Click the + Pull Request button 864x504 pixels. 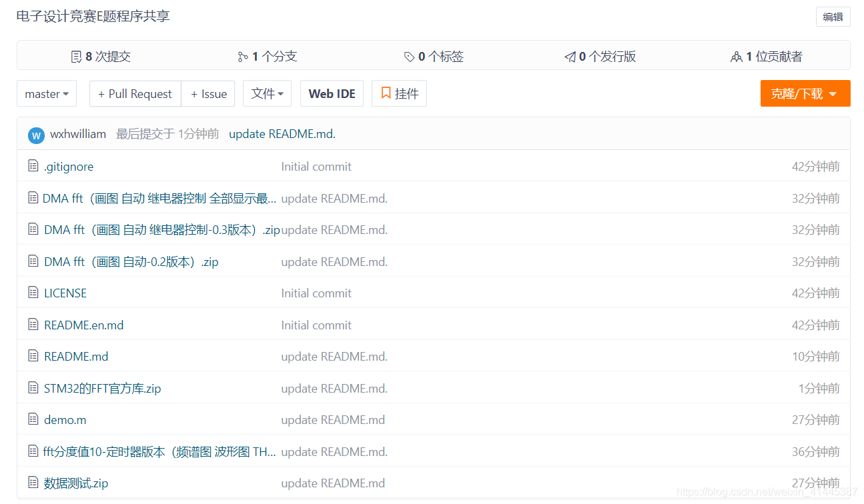pos(135,93)
